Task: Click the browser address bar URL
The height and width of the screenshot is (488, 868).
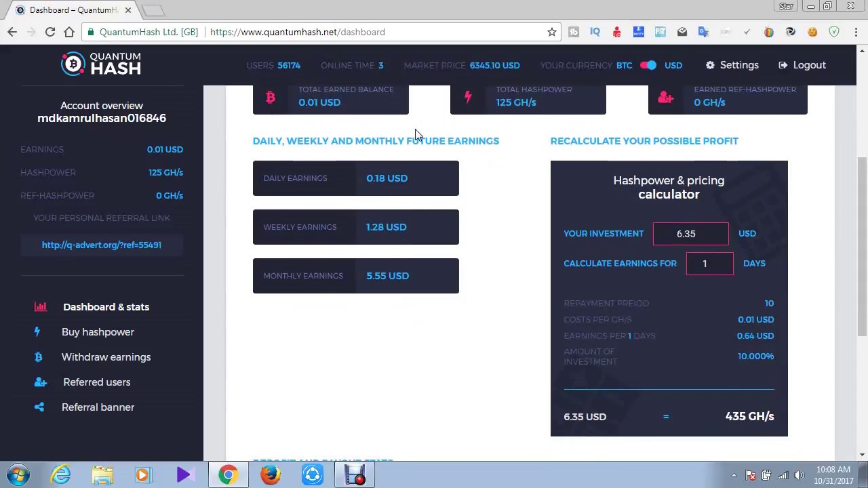Action: point(298,32)
